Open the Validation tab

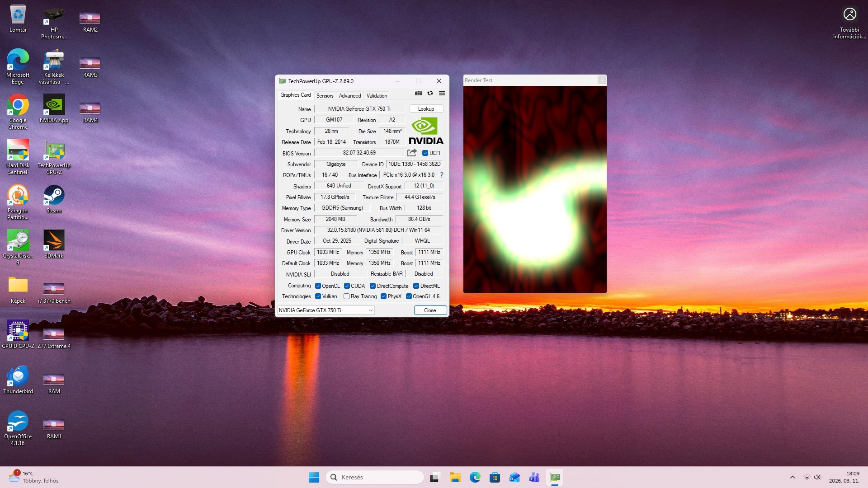click(377, 96)
